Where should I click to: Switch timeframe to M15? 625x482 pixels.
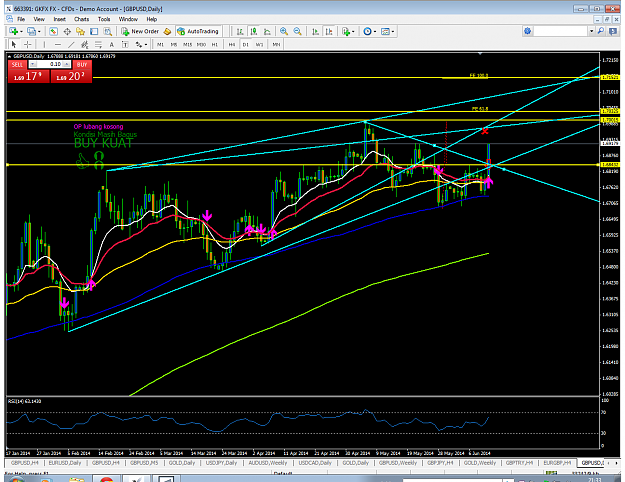click(x=187, y=45)
